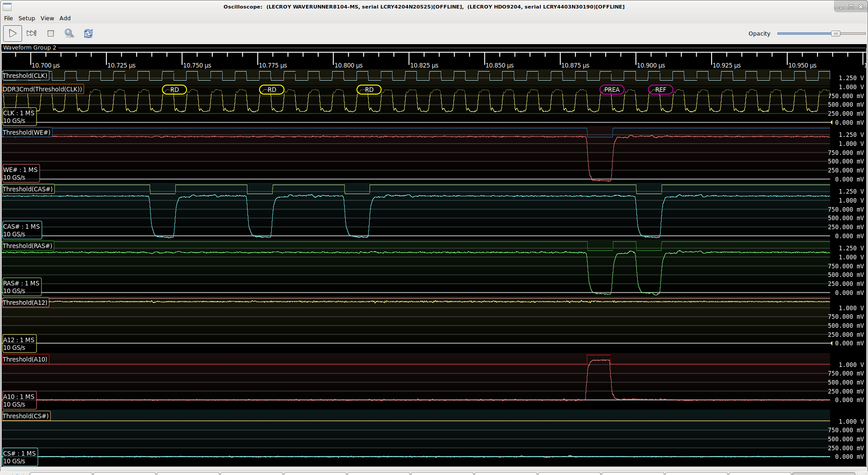
Task: Click the 10.800 µs timeline tick label
Action: tap(348, 65)
